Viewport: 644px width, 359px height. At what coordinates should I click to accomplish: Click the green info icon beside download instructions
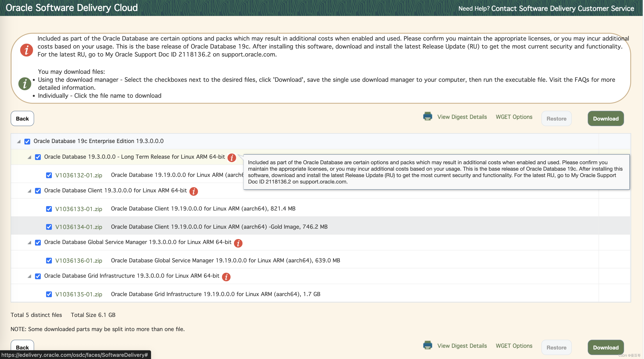25,84
